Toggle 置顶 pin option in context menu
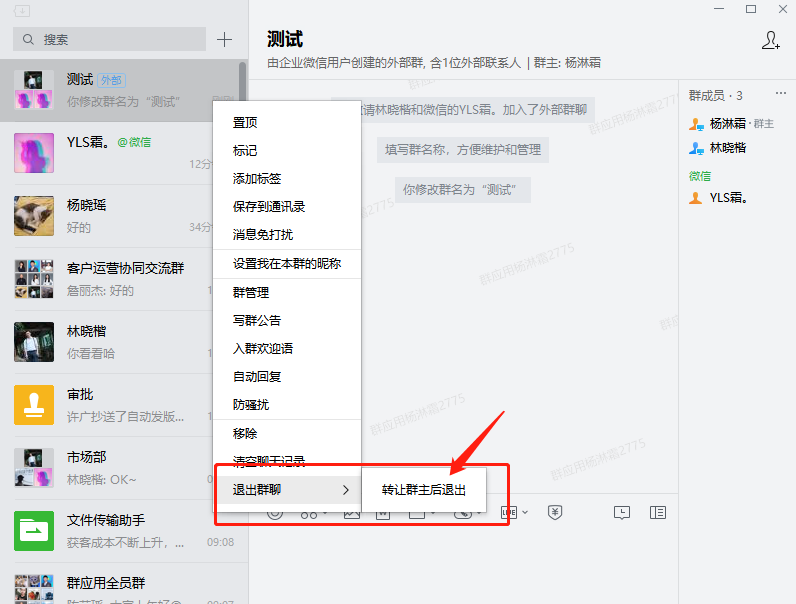796x604 pixels. click(x=245, y=123)
